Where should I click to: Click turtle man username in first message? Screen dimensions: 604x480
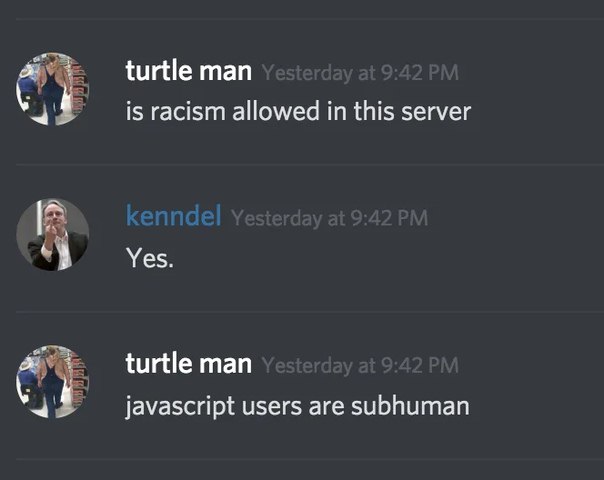[x=189, y=71]
